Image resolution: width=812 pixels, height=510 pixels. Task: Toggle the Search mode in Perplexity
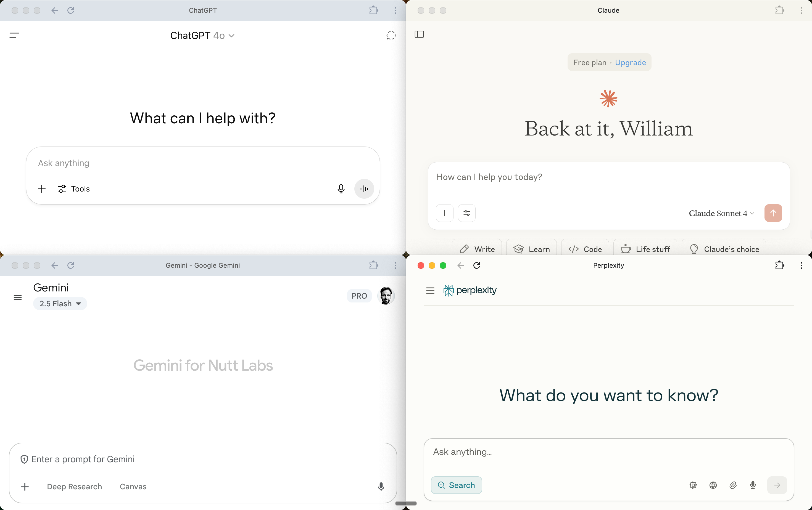(x=456, y=485)
